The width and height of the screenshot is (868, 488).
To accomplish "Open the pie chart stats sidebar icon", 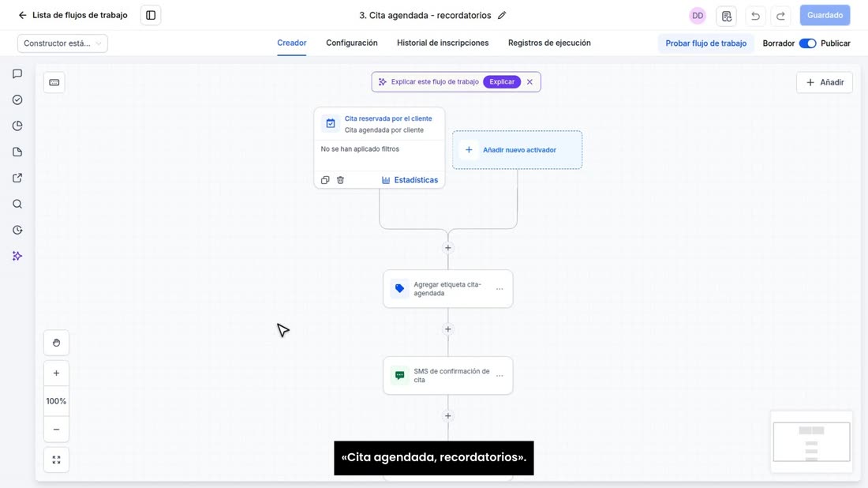I will coord(17,126).
